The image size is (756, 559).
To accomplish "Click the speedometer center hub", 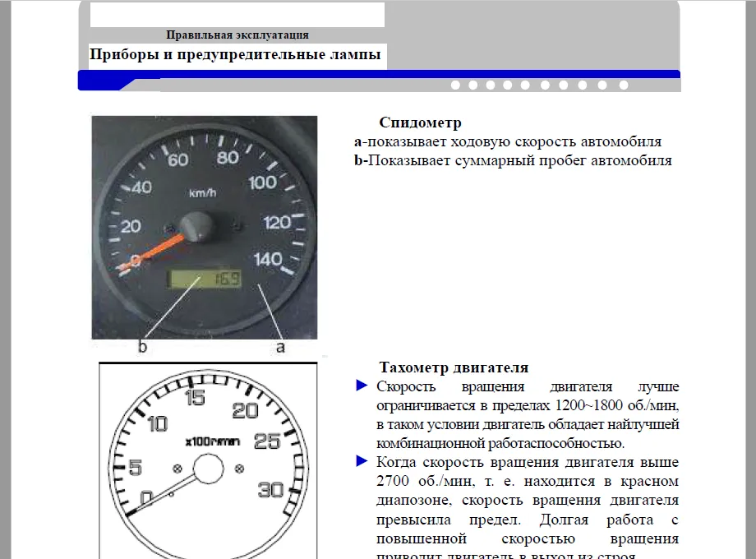I will click(x=197, y=225).
